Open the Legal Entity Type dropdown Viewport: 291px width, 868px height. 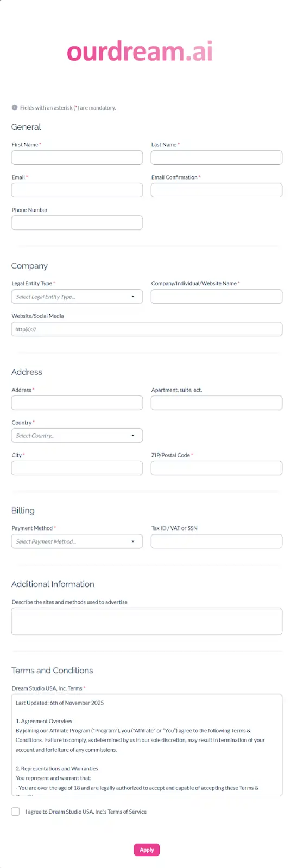77,297
